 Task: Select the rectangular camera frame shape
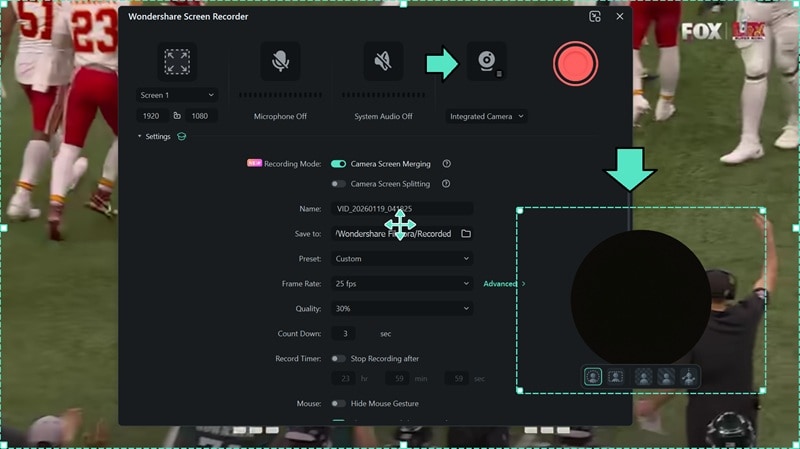(x=616, y=377)
